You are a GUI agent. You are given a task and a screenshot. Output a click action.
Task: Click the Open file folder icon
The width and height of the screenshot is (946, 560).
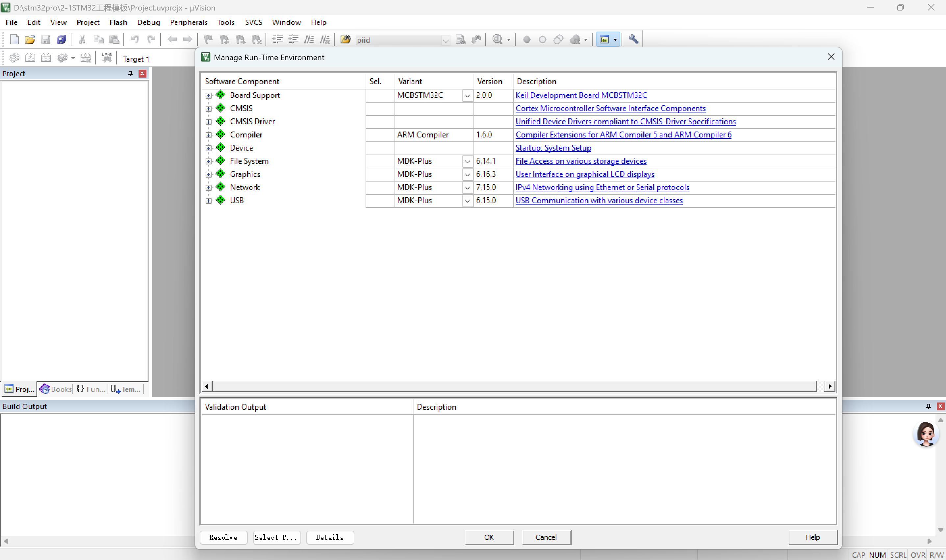pos(30,39)
